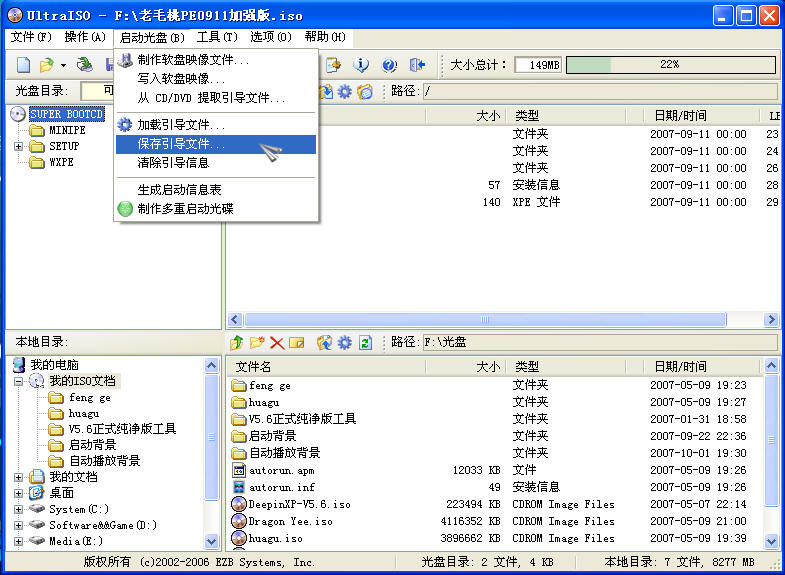Click the green refresh icon in local toolbar

pos(365,343)
